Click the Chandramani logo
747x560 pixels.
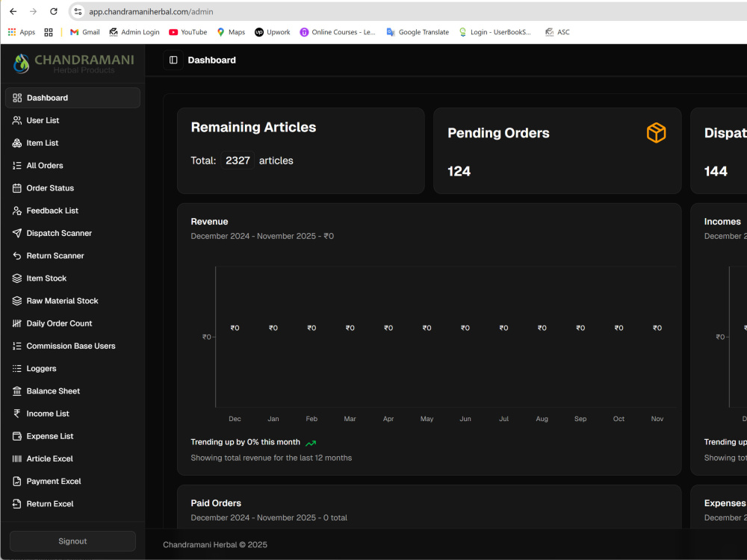pyautogui.click(x=73, y=63)
